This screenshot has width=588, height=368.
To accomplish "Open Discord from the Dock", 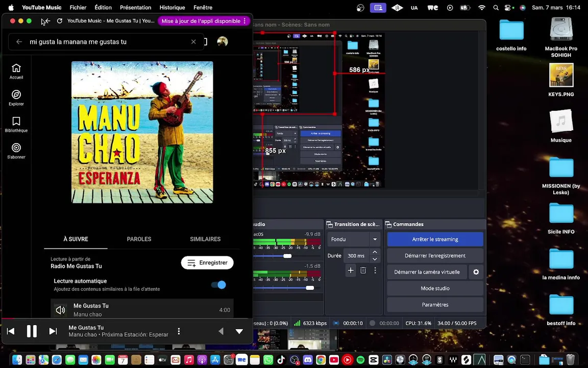I will click(307, 360).
